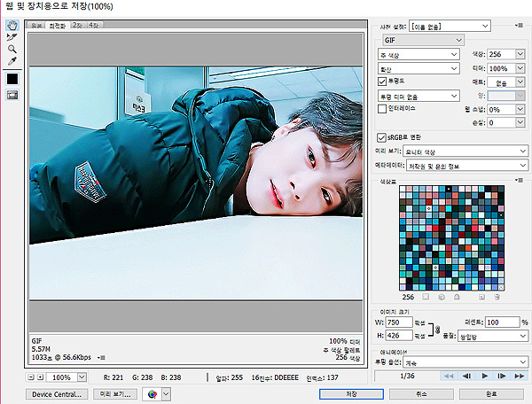Screen dimensions: 532x404
Task: Click the 저장 (Save) button
Action: pos(351,394)
